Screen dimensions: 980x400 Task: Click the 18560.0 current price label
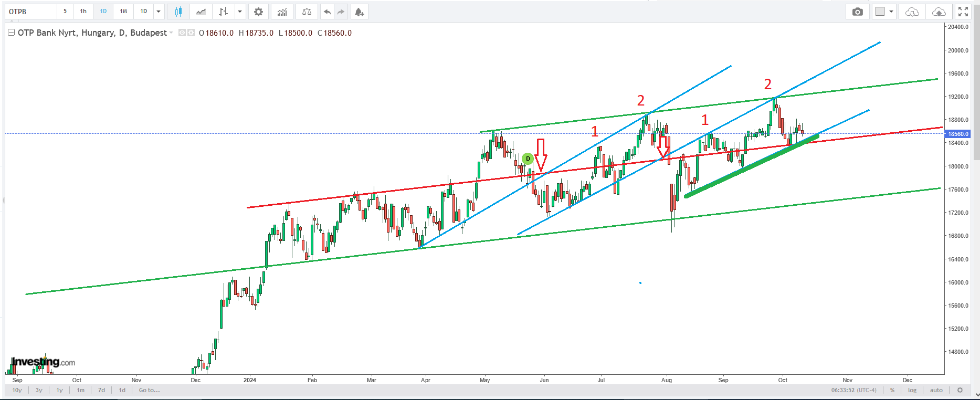[958, 134]
